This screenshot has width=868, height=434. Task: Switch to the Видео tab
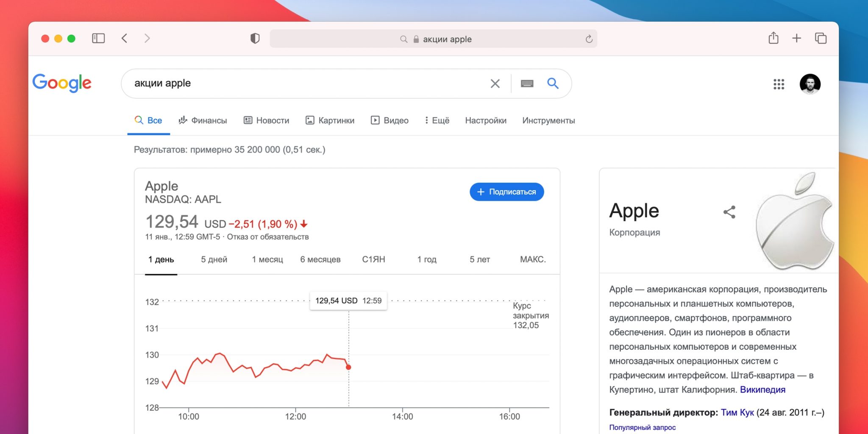(x=389, y=120)
